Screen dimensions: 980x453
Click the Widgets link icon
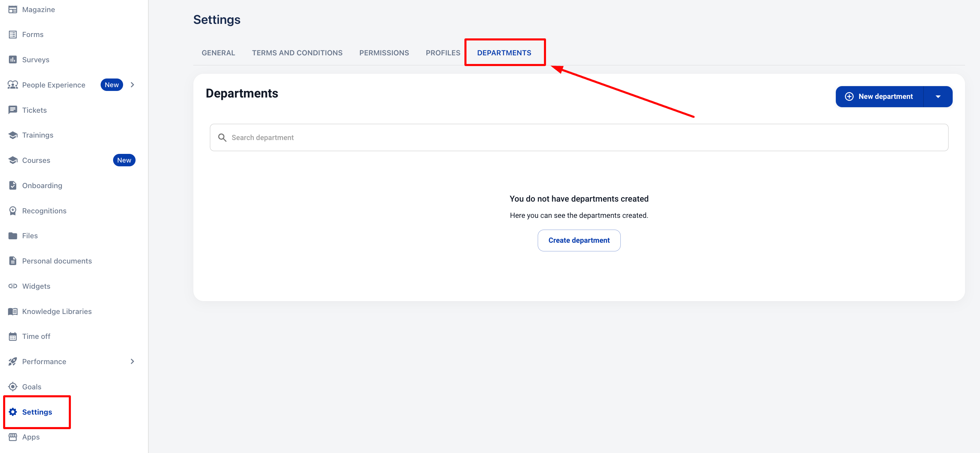click(12, 286)
